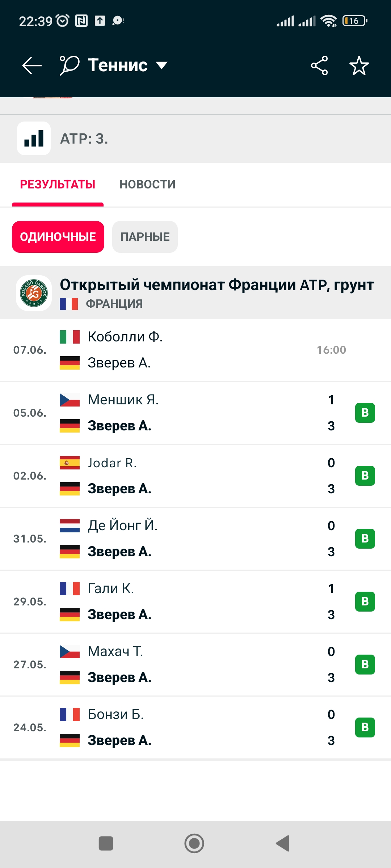
Task: Select the ОДИНОЧНЫЕ filter
Action: tap(58, 237)
